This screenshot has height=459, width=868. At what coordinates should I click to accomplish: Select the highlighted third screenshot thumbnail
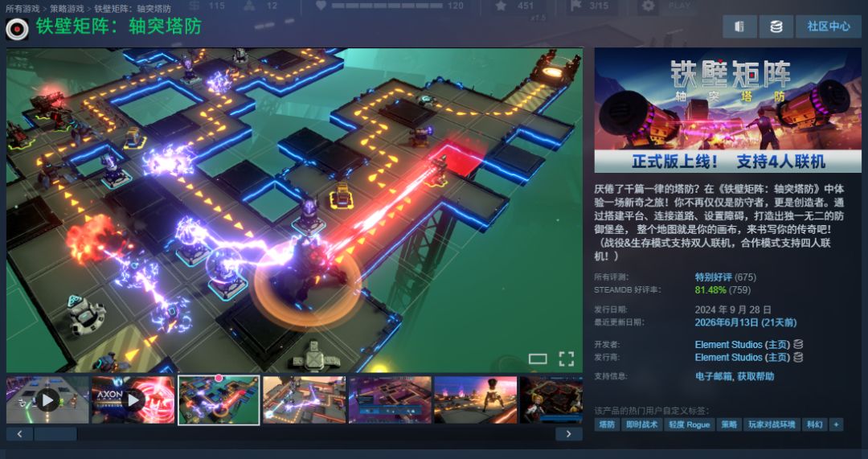coord(219,400)
